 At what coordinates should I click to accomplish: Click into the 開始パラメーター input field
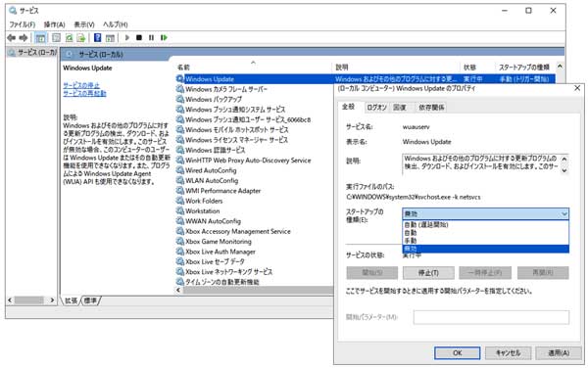pos(491,317)
